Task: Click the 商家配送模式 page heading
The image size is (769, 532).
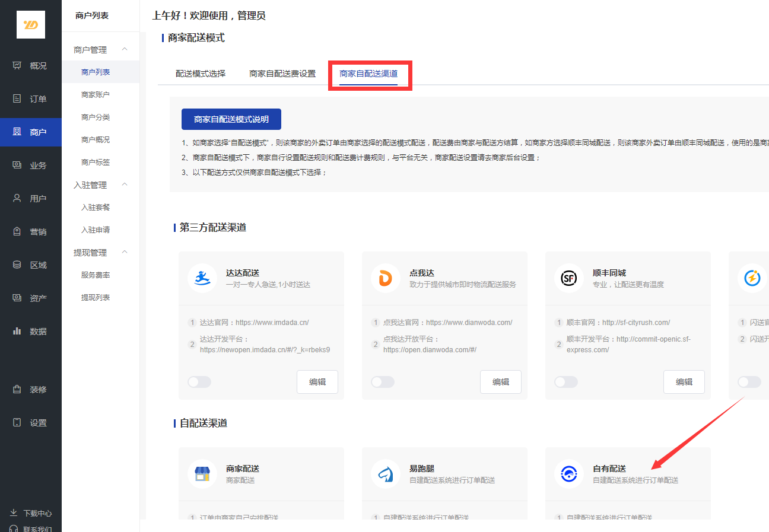Action: (x=196, y=38)
